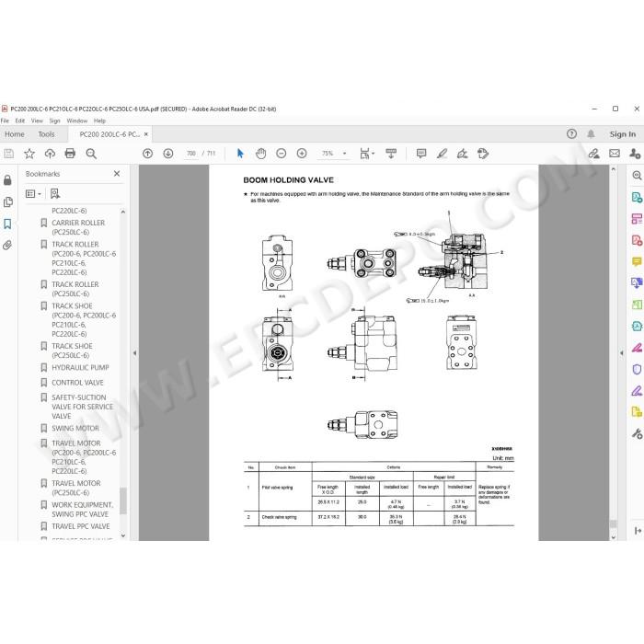
Task: Open More Tools wrench icon
Action: (637, 433)
